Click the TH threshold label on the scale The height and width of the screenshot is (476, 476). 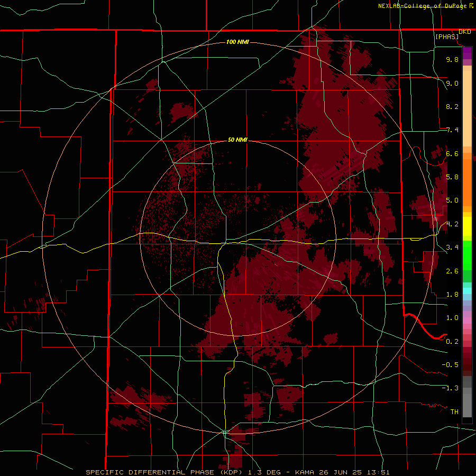click(454, 412)
